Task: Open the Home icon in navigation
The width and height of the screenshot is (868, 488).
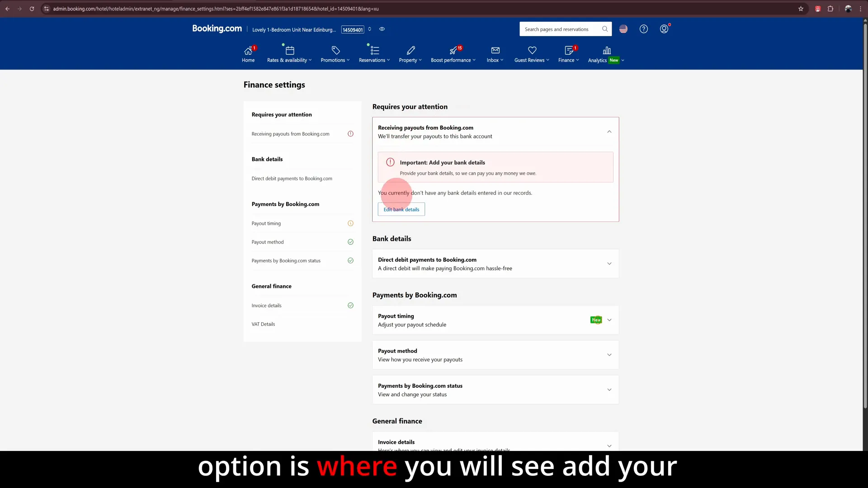Action: coord(248,50)
